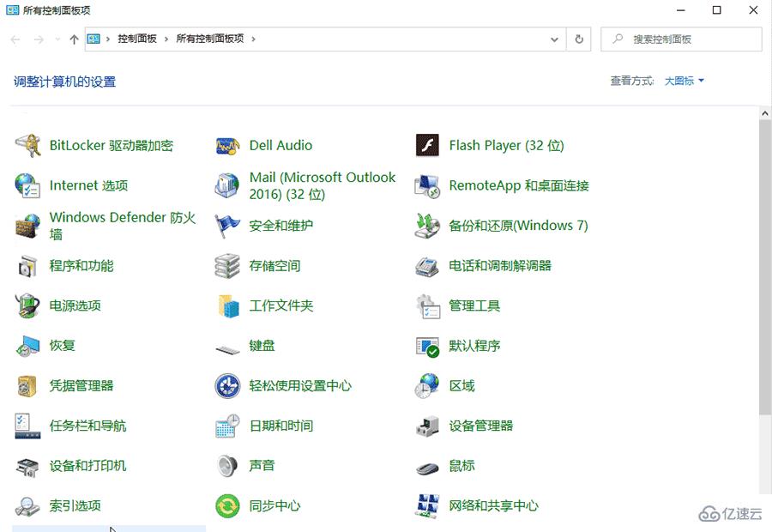The width and height of the screenshot is (772, 532).
Task: Click the 查看方式 label text
Action: pyautogui.click(x=632, y=81)
